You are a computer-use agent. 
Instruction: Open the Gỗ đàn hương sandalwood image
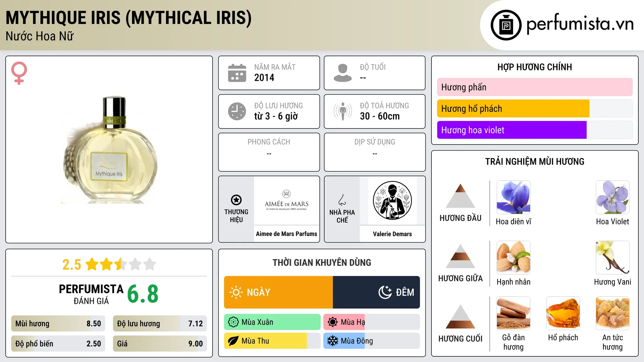coord(514,313)
